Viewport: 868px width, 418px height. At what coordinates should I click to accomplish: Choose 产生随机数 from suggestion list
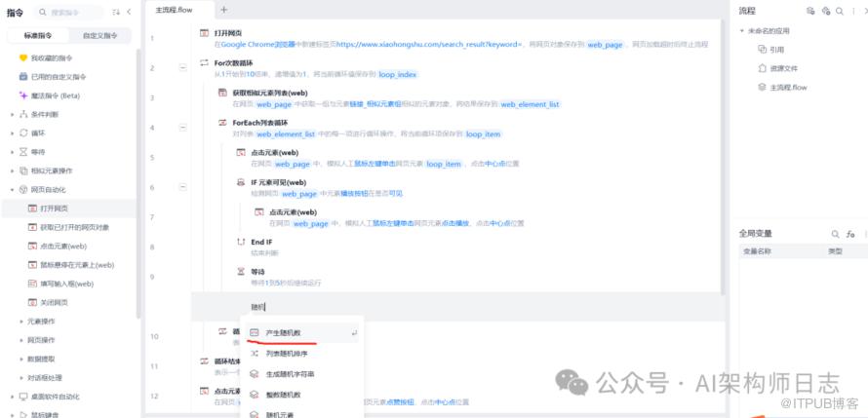pyautogui.click(x=302, y=333)
